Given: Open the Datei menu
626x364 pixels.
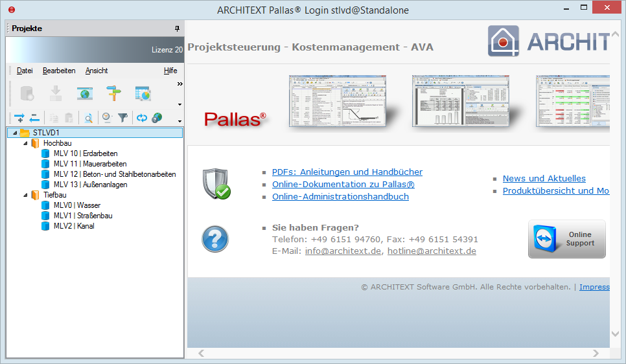Looking at the screenshot, I should pos(25,71).
